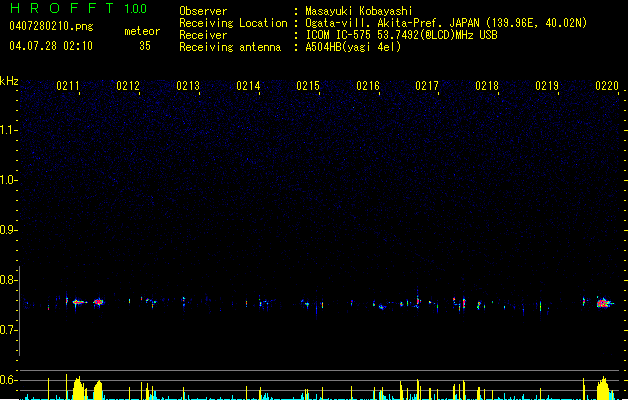Viewport: 629px width, 400px height.
Task: Click the 0216 time marker
Action: [368, 86]
